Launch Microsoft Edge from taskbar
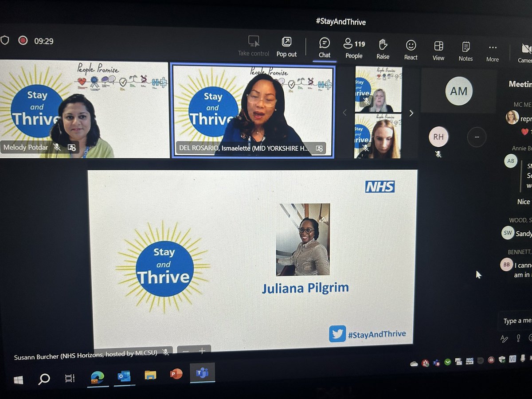 click(97, 377)
